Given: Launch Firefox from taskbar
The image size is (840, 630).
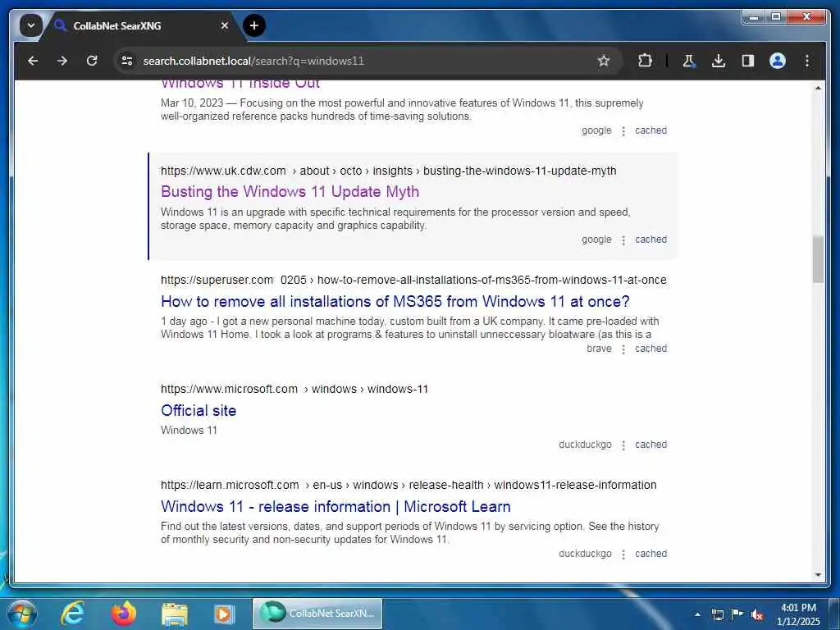Looking at the screenshot, I should [123, 614].
